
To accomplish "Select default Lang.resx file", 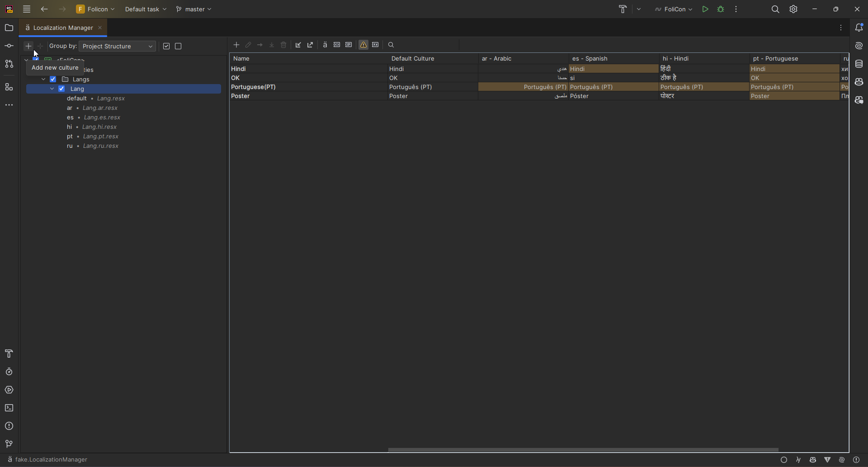I will click(x=96, y=98).
